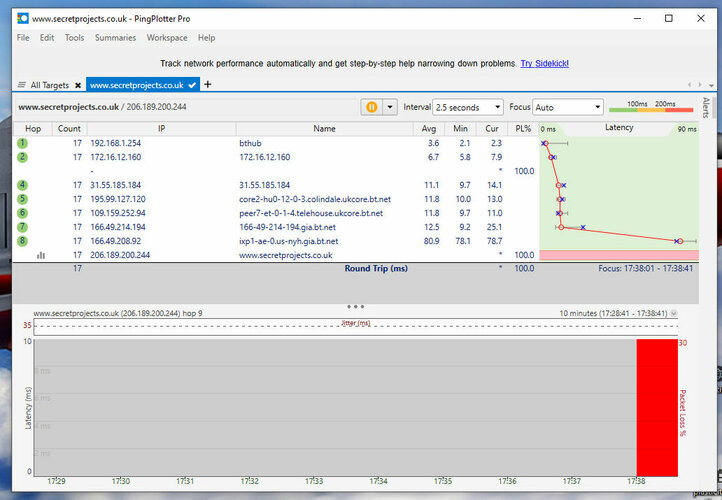722x500 pixels.
Task: Pause the trace with the orange pause button
Action: pos(371,107)
